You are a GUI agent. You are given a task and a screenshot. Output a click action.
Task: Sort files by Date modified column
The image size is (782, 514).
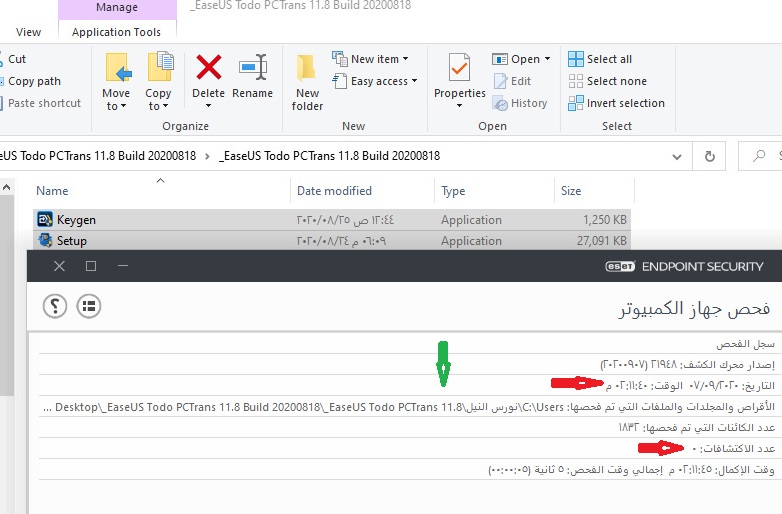click(334, 191)
